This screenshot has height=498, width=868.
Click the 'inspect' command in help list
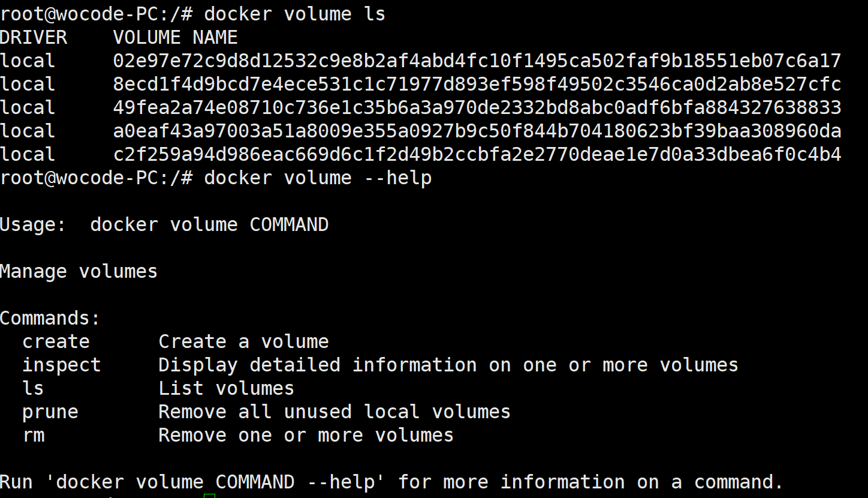click(x=61, y=365)
